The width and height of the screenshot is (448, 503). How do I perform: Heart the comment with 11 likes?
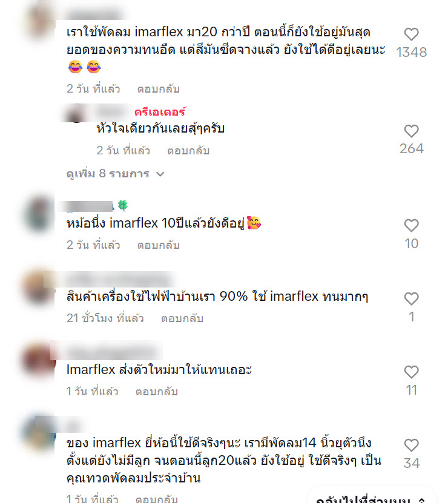pyautogui.click(x=411, y=372)
